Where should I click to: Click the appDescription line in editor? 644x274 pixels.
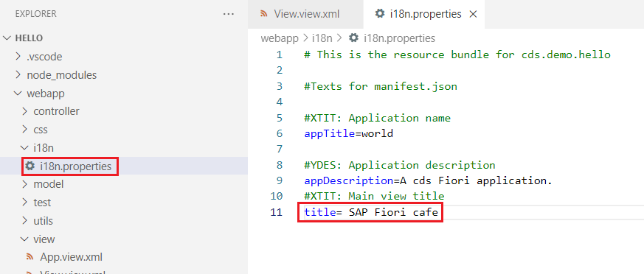[x=429, y=180]
